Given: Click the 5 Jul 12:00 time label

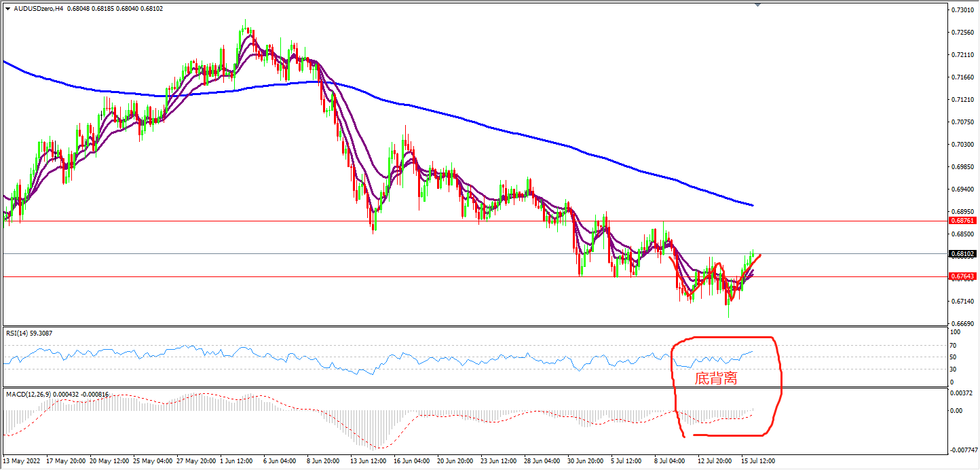Looking at the screenshot, I should pos(628,461).
